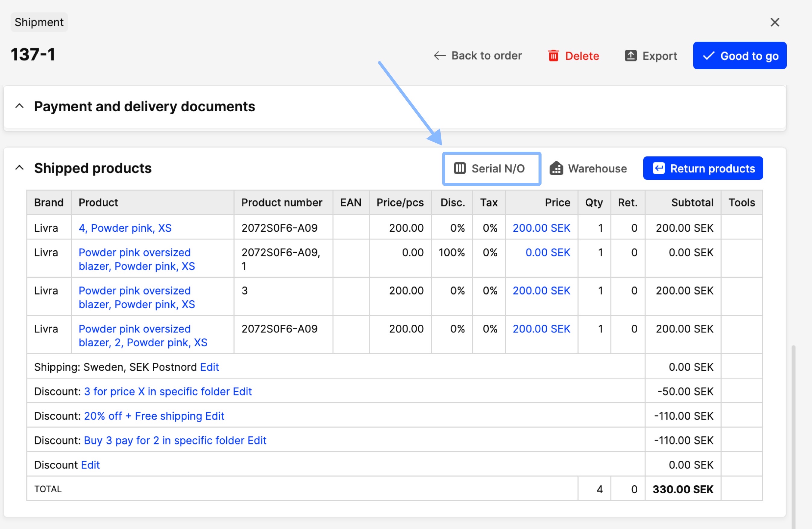
Task: Click 200.00 SEK price in first row
Action: tap(541, 228)
